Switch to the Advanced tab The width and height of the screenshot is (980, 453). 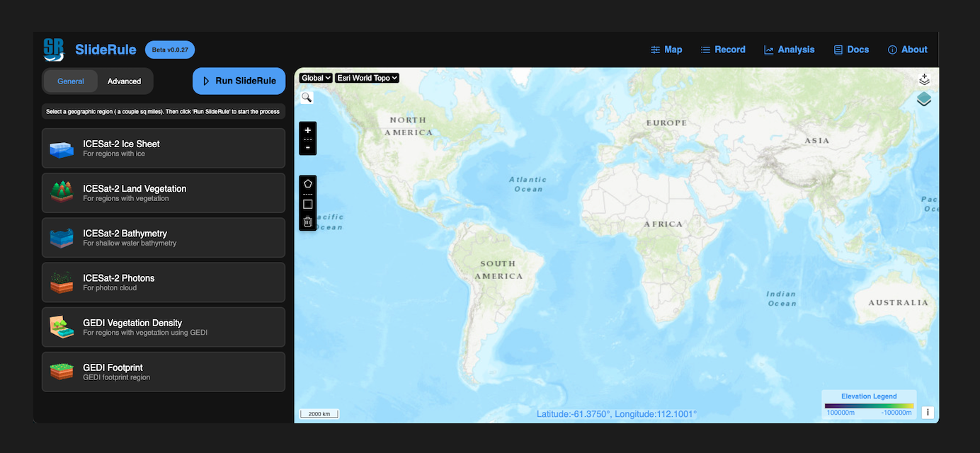click(125, 81)
